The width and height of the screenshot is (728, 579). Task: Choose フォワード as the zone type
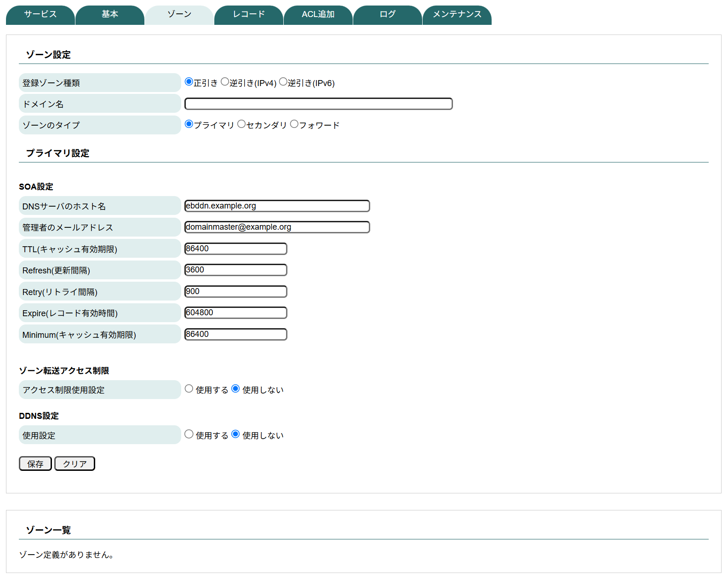294,124
